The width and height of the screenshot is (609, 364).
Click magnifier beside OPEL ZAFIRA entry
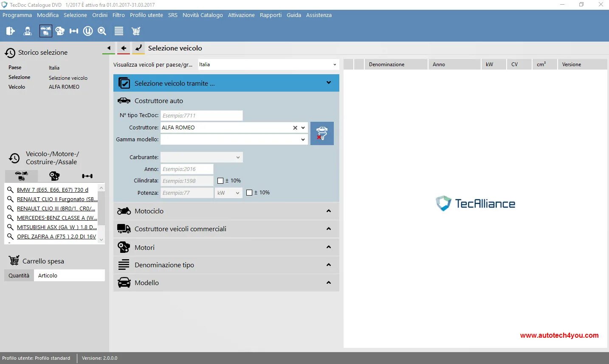click(x=10, y=236)
